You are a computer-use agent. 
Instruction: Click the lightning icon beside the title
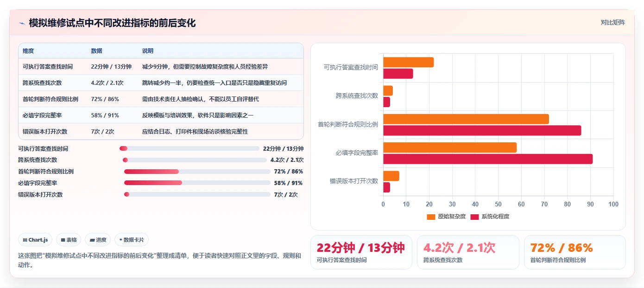22,23
